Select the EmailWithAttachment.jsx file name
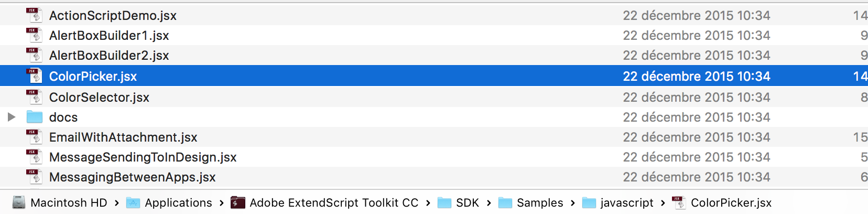Screen dimensions: 868x214 coord(123,137)
